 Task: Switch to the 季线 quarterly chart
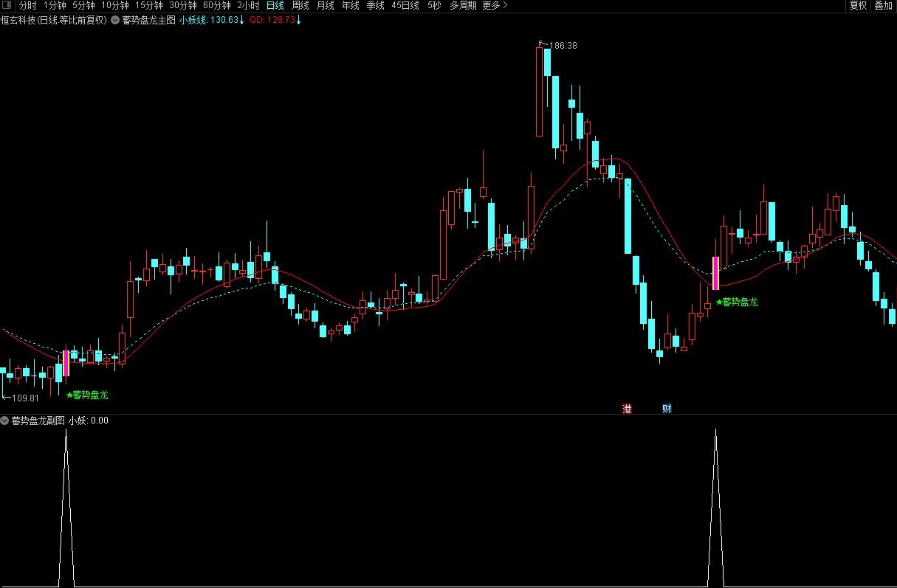[x=375, y=5]
